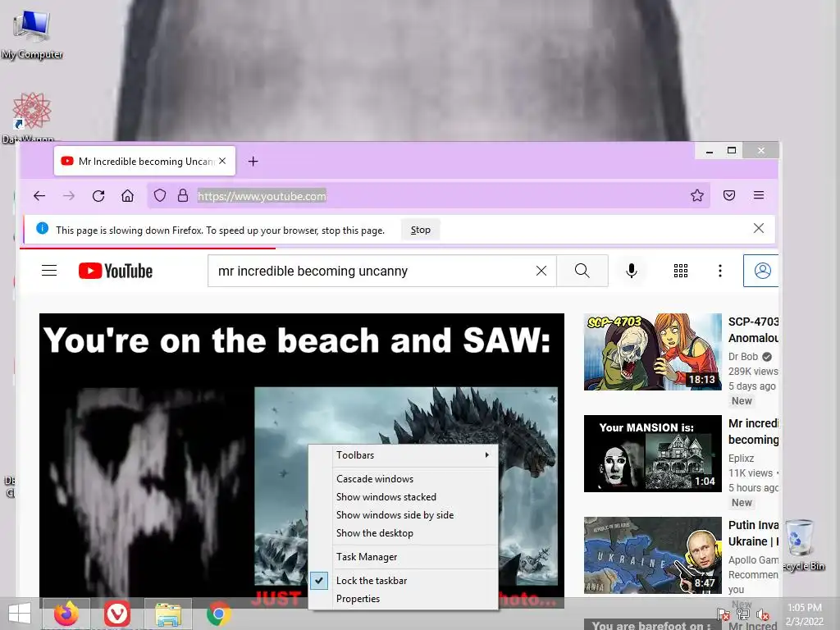Expand the Toolbars submenu
This screenshot has height=630, width=840.
[403, 454]
